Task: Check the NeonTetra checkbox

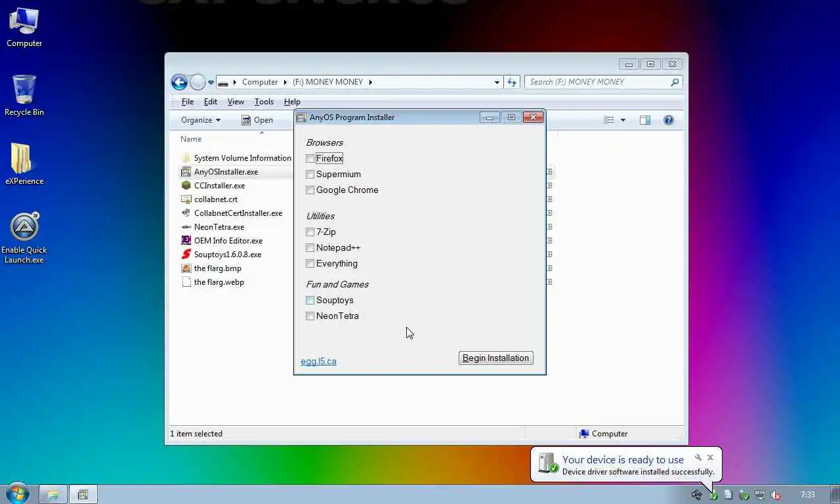Action: tap(310, 316)
